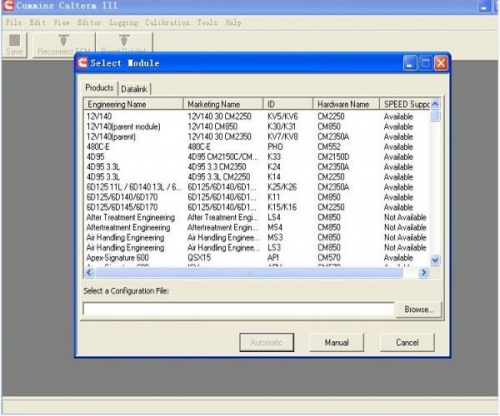Click the CM570 hardware name cell

pyautogui.click(x=329, y=258)
